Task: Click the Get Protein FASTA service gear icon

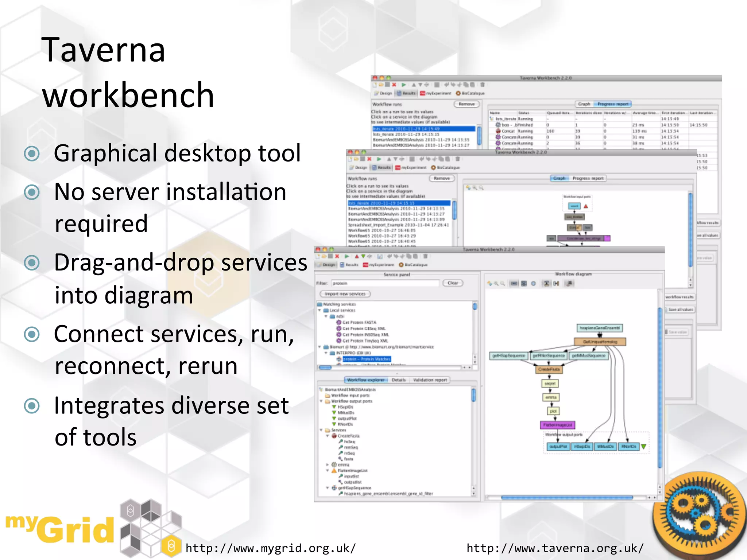Action: tap(338, 322)
